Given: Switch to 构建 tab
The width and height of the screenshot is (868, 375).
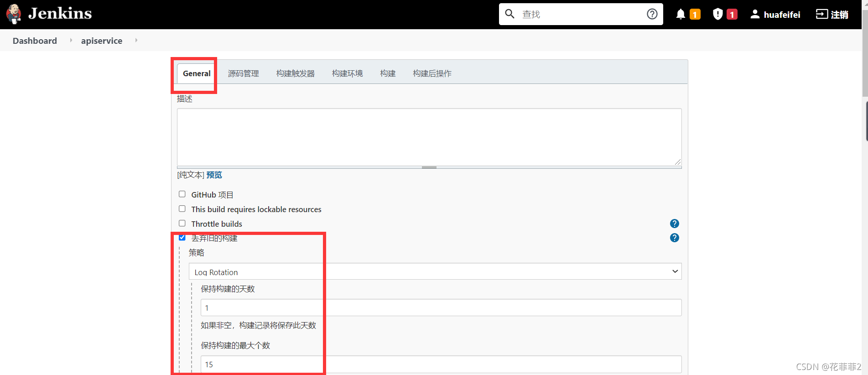Looking at the screenshot, I should [388, 73].
